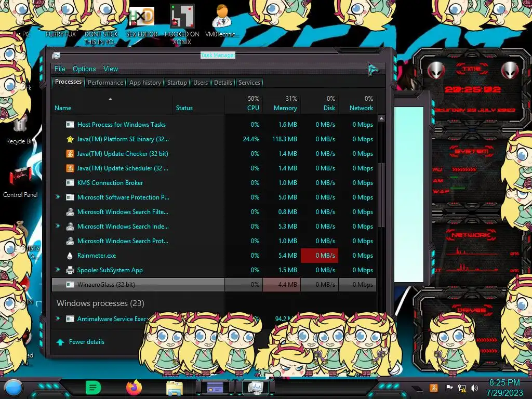Select the Rainmeter.exe process name
Screen dimensions: 532x399
(x=96, y=256)
